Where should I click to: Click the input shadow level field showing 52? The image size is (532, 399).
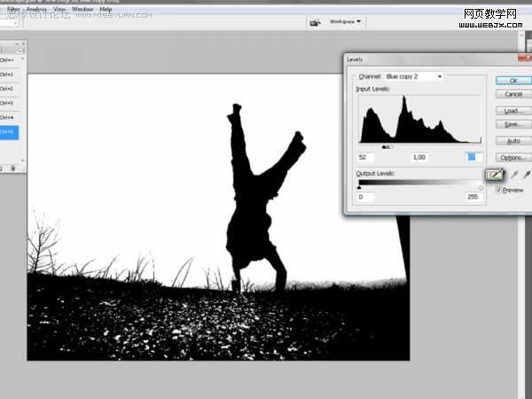click(366, 157)
